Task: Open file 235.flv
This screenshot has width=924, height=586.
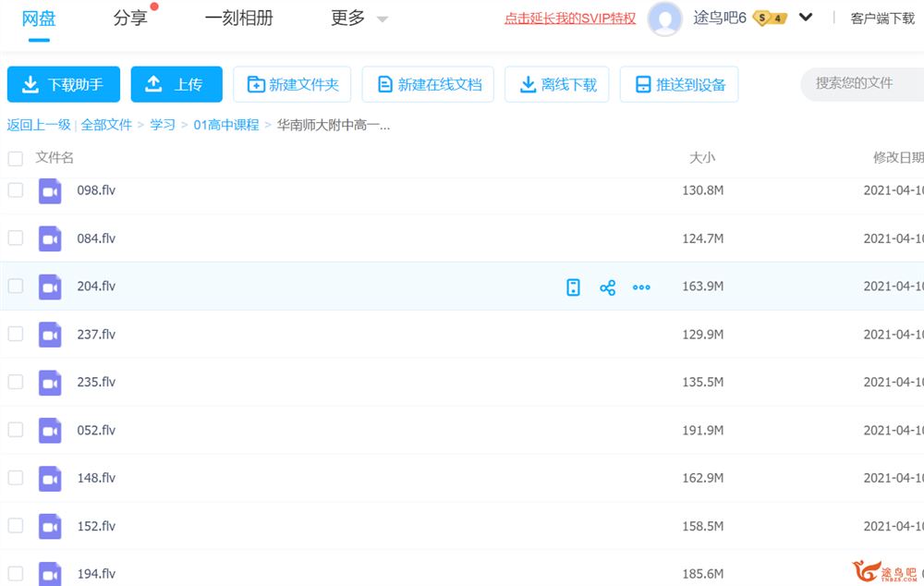Action: pyautogui.click(x=96, y=382)
